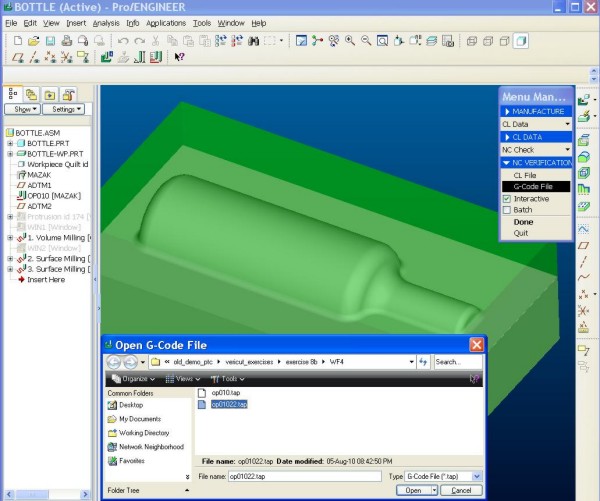Click the refresh icon beside address bar
The width and height of the screenshot is (600, 501).
(x=423, y=362)
